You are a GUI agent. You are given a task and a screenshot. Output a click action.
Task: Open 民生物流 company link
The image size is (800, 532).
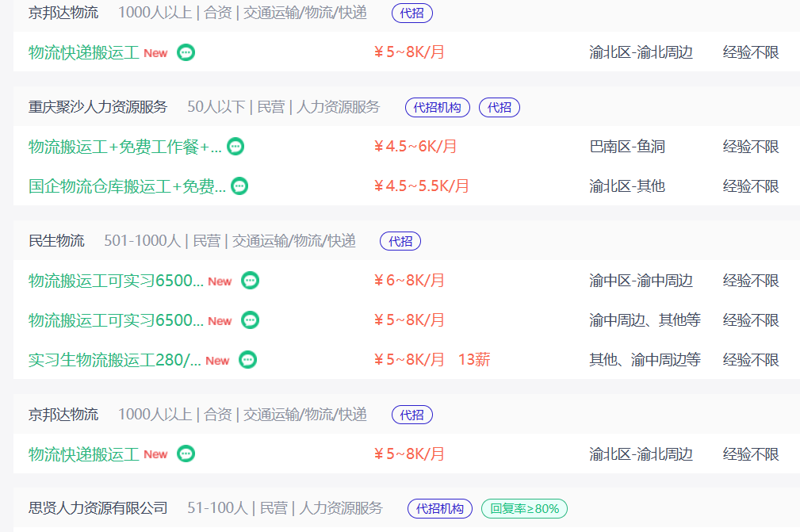(x=56, y=241)
